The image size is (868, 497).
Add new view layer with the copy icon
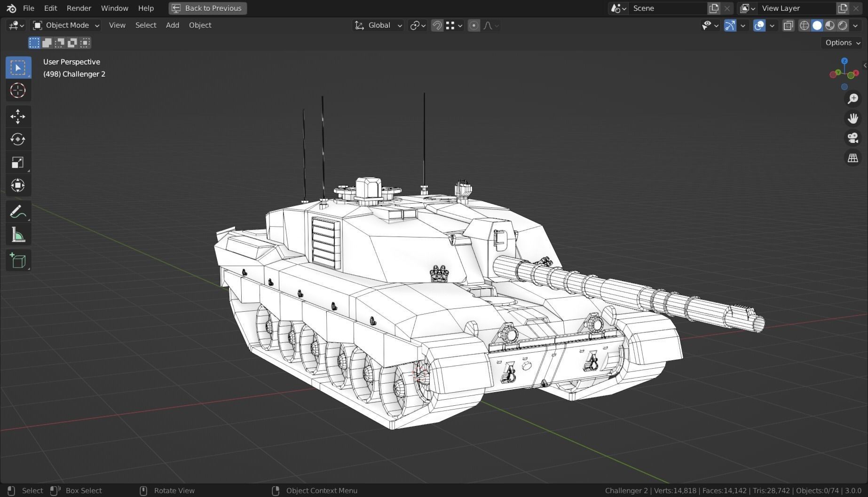point(843,8)
